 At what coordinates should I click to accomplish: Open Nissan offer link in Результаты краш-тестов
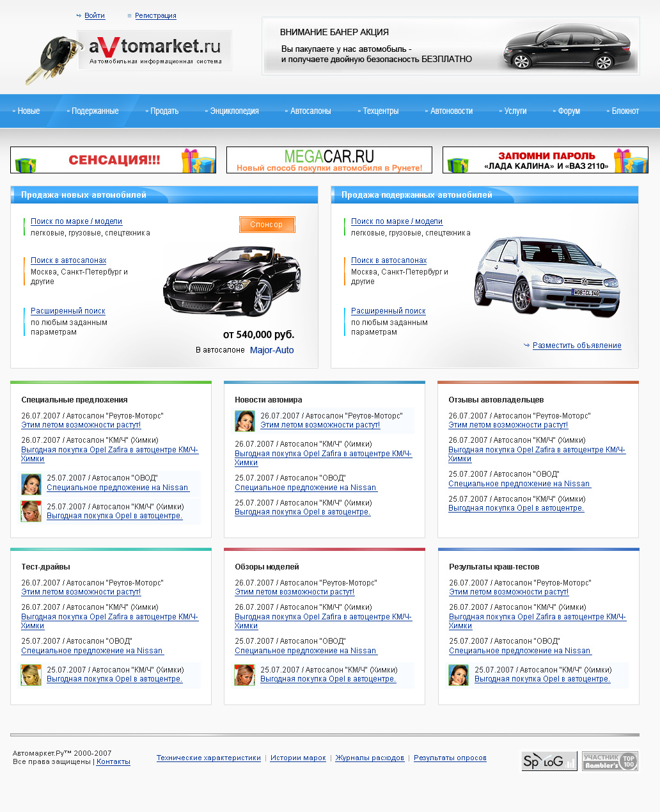coord(520,651)
